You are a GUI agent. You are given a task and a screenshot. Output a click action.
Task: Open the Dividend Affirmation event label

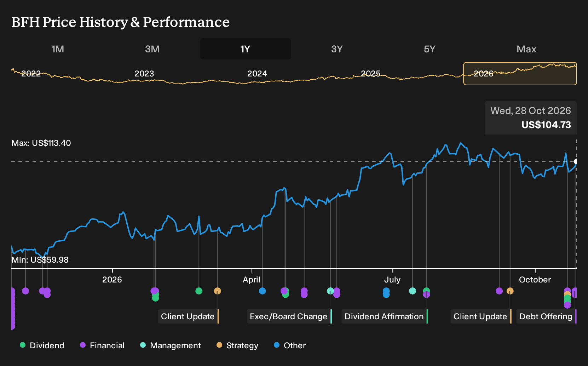click(x=385, y=316)
